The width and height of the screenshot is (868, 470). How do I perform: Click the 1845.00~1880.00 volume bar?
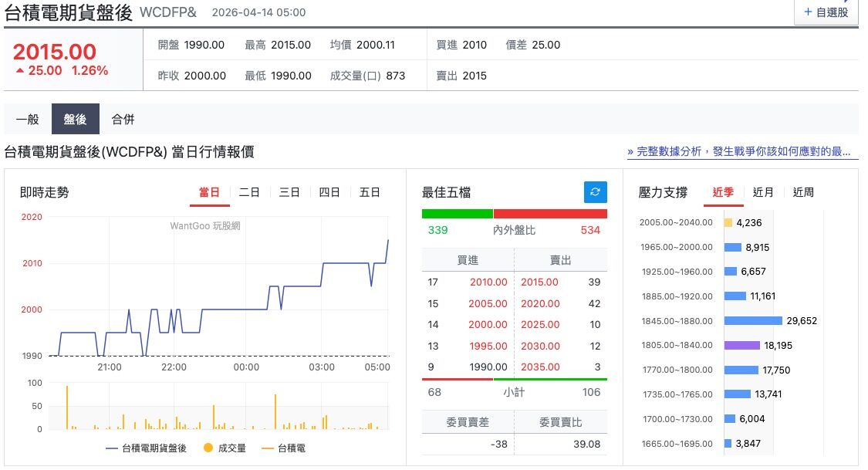[x=753, y=321]
